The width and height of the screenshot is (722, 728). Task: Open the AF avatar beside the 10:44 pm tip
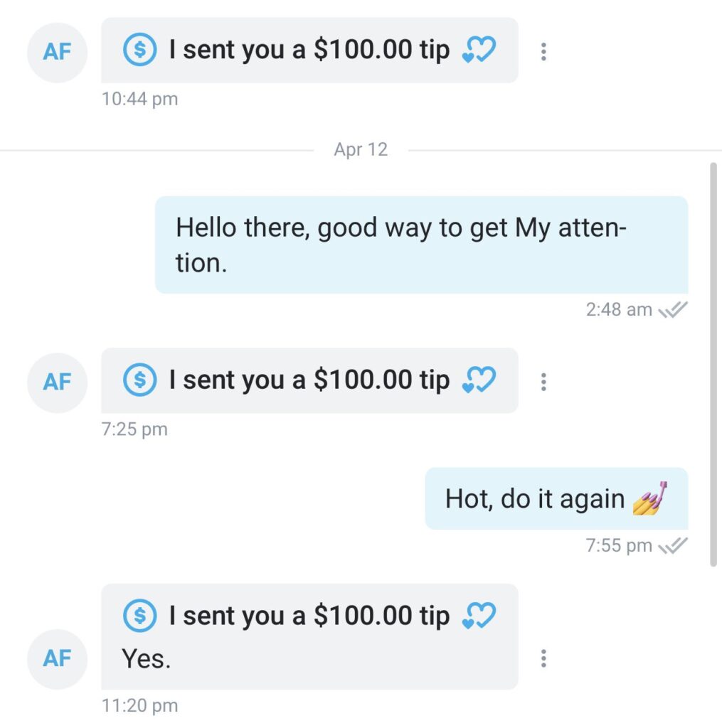pos(57,52)
